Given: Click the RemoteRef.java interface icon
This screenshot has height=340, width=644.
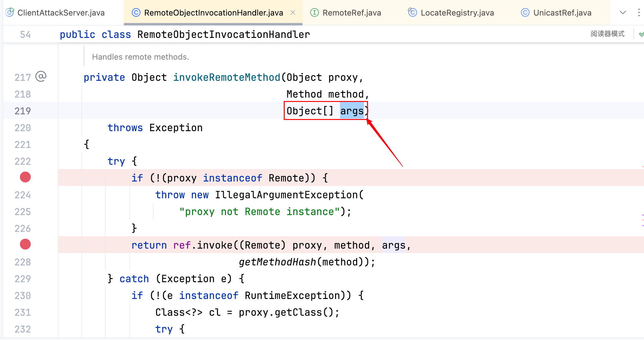Looking at the screenshot, I should (x=314, y=12).
